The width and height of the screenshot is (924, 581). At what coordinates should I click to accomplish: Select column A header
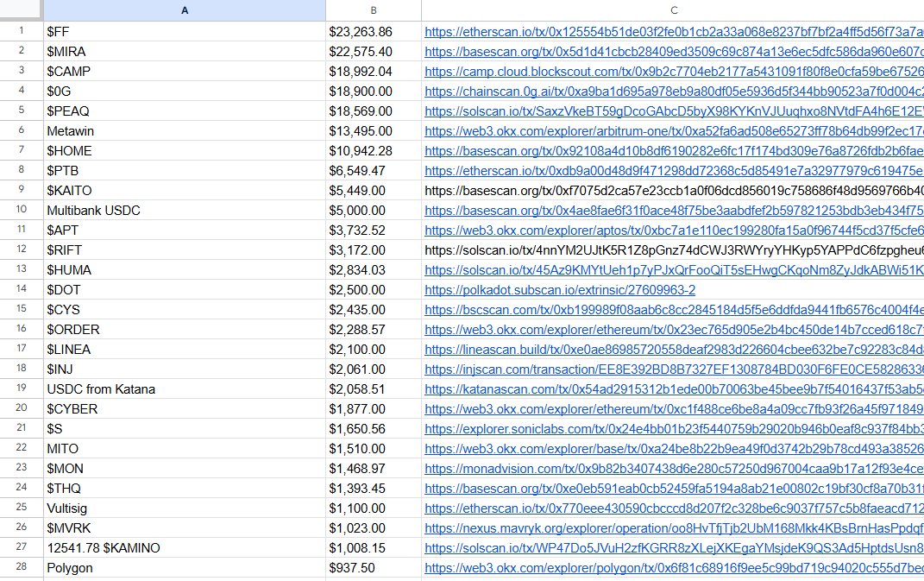pos(185,10)
